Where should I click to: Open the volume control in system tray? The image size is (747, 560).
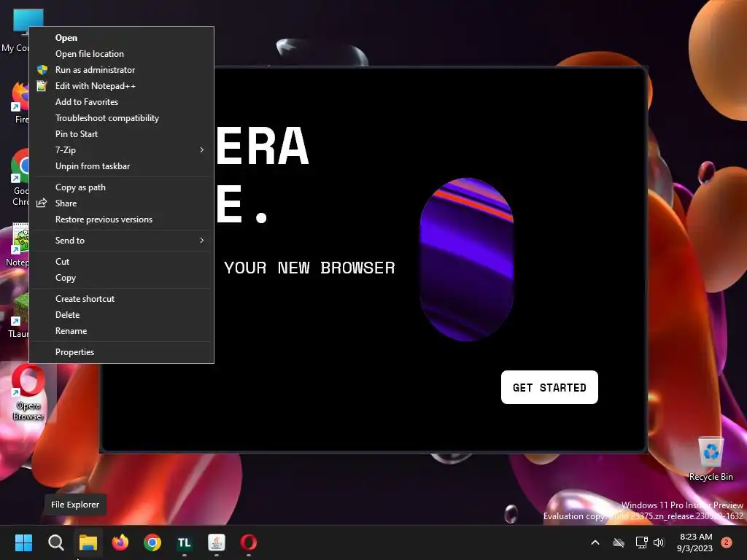659,542
